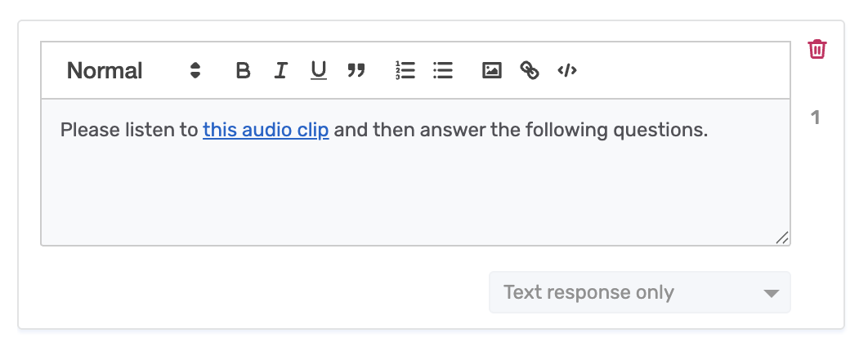Screen dimensions: 868x351
Task: Start a bulleted list
Action: 443,71
